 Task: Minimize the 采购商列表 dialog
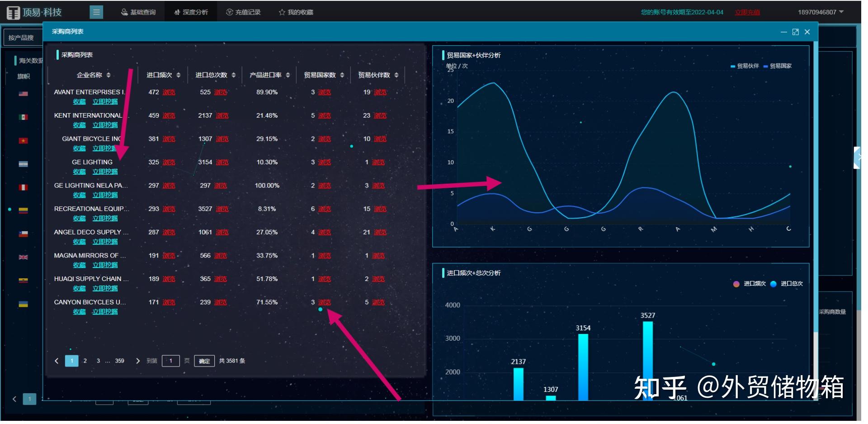pyautogui.click(x=783, y=32)
